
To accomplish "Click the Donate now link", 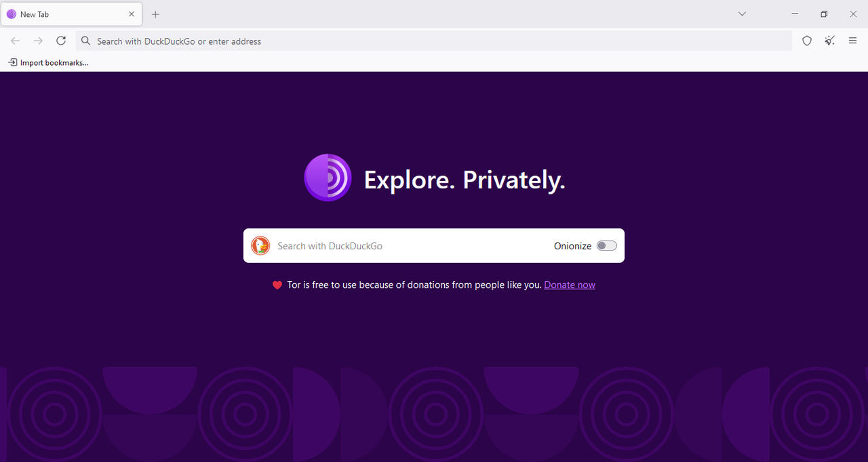I will [x=570, y=285].
